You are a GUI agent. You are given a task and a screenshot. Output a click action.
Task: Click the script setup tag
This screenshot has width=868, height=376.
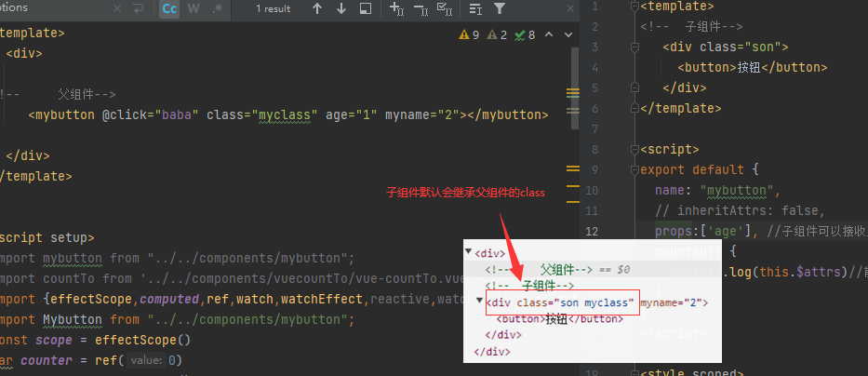tap(47, 238)
